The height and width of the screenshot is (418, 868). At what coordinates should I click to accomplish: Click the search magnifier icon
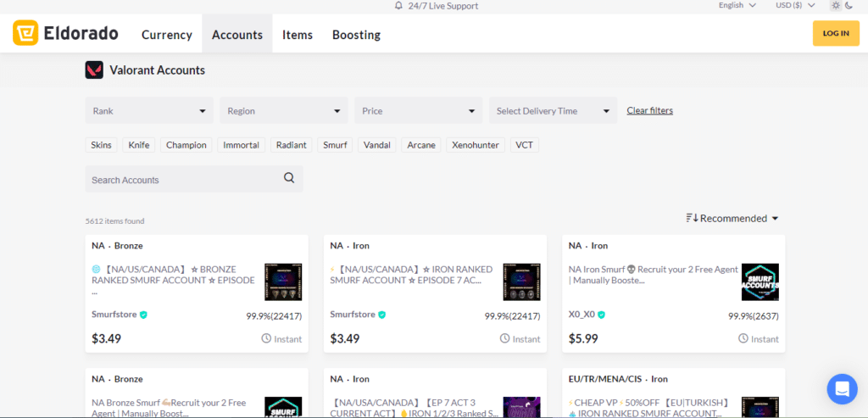(289, 178)
